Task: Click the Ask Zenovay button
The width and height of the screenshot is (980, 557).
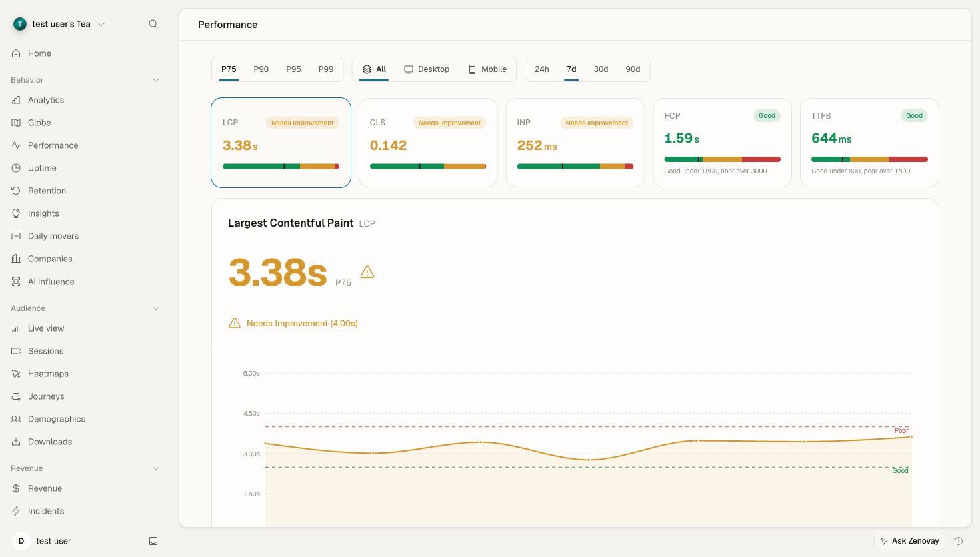Action: coord(909,541)
